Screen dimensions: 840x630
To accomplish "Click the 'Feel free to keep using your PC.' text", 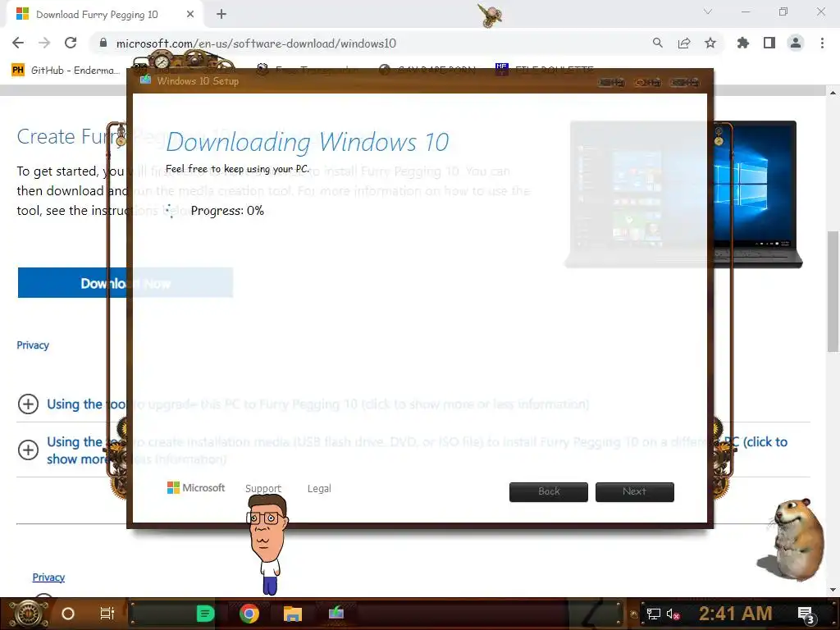I will pos(237,169).
